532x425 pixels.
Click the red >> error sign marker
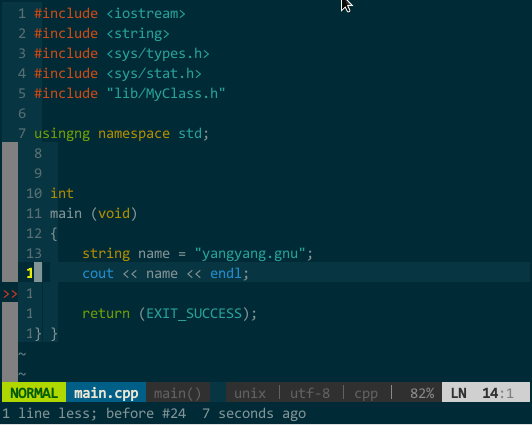pyautogui.click(x=10, y=294)
